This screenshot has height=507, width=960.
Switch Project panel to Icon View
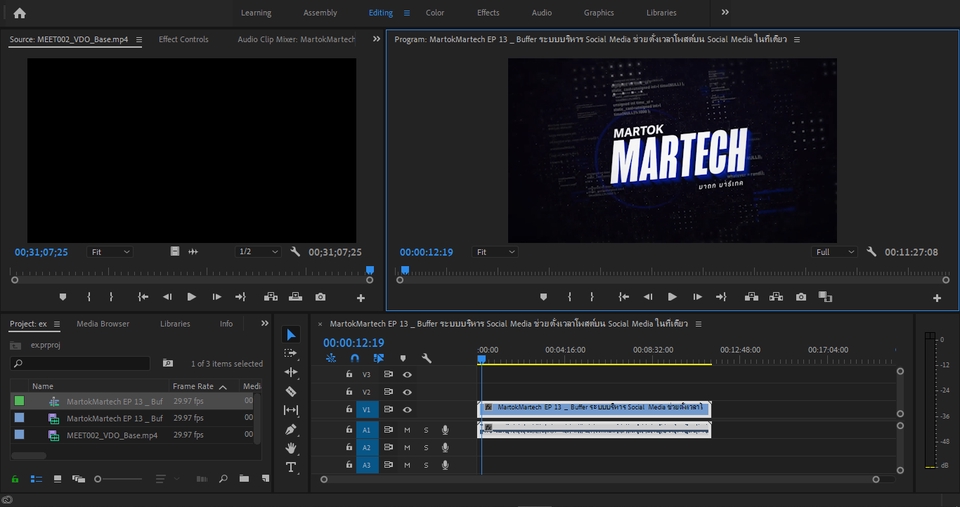click(57, 479)
